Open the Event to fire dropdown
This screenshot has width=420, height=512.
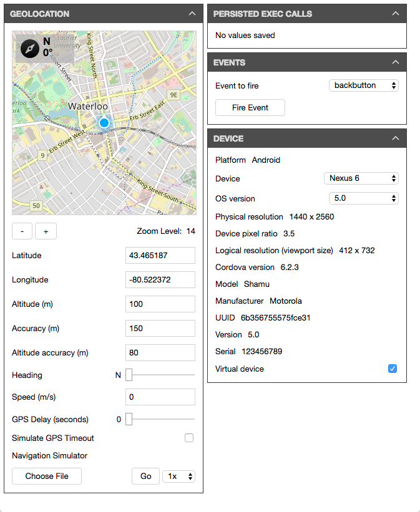pyautogui.click(x=363, y=85)
